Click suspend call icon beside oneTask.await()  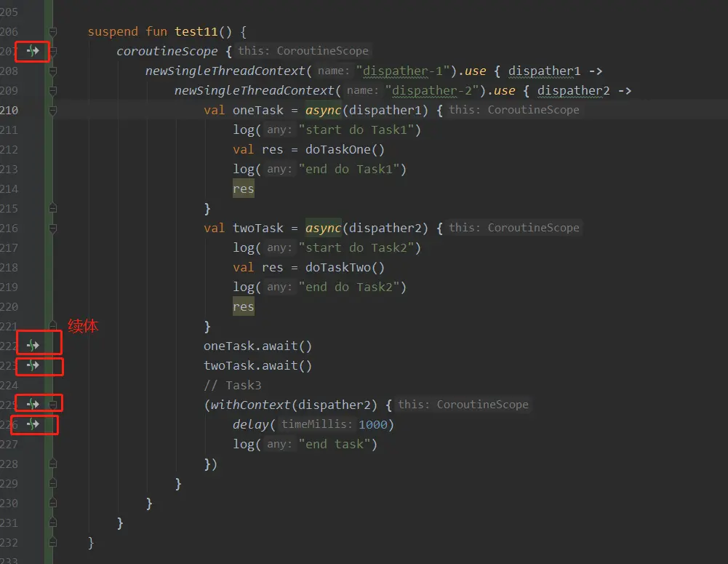pos(33,345)
